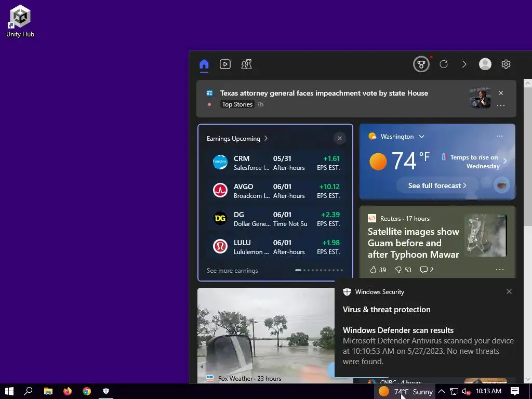
Task: Dislike the Reuters Guam article
Action: [x=403, y=270]
